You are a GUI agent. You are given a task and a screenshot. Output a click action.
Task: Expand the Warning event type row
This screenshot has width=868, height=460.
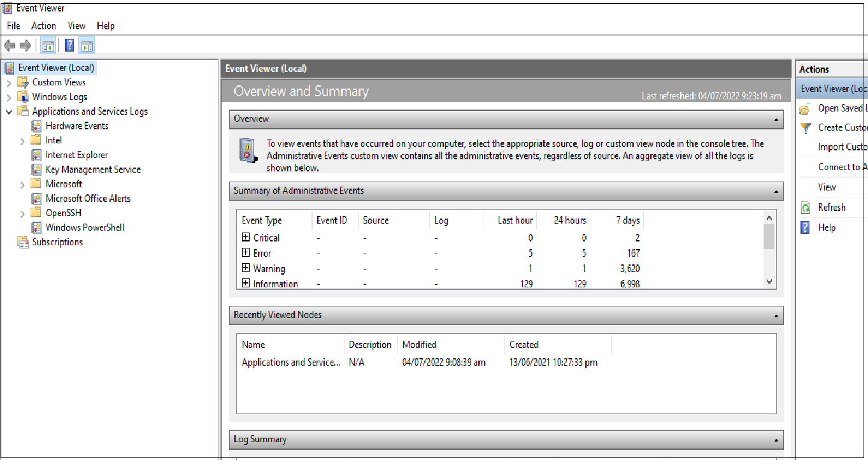click(246, 268)
